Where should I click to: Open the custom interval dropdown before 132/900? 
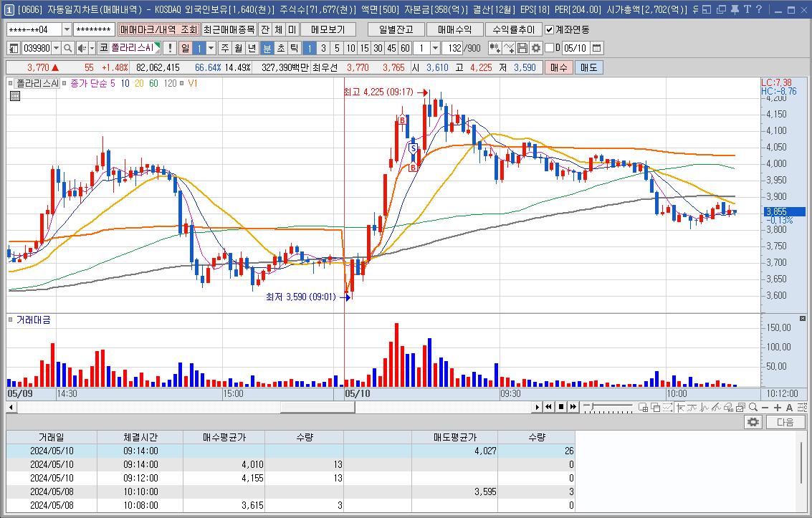click(436, 48)
